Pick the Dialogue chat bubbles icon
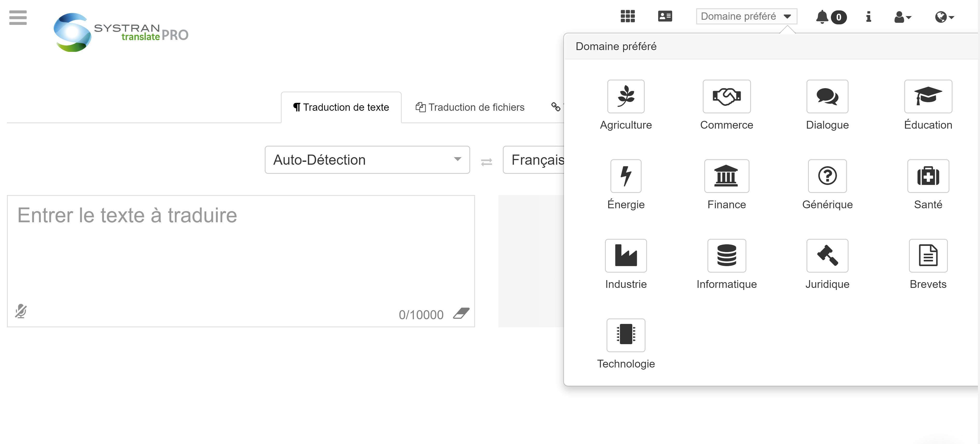The height and width of the screenshot is (444, 980). coord(827,96)
